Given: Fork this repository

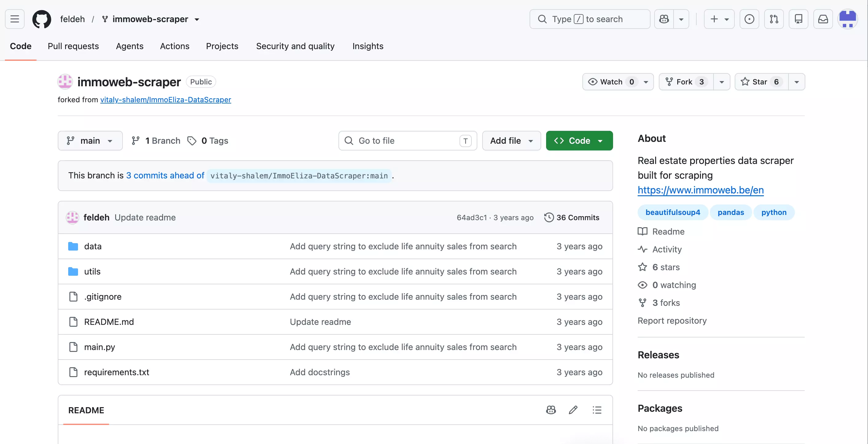Looking at the screenshot, I should [x=686, y=82].
